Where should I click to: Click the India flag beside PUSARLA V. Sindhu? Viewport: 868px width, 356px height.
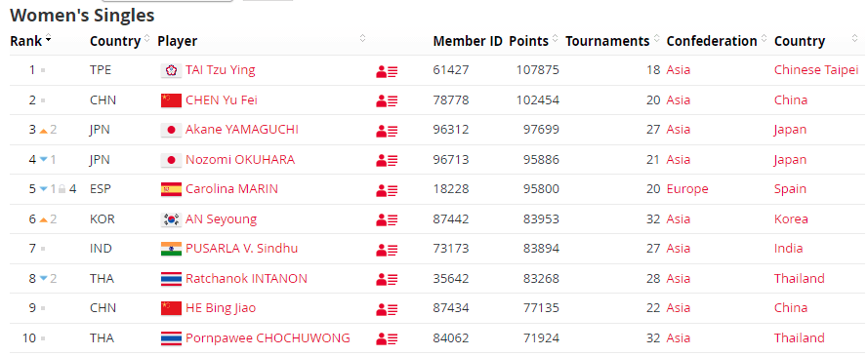click(171, 249)
